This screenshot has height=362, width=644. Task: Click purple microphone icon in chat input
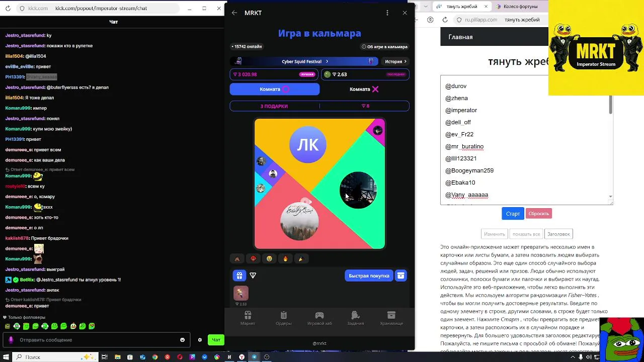11,340
